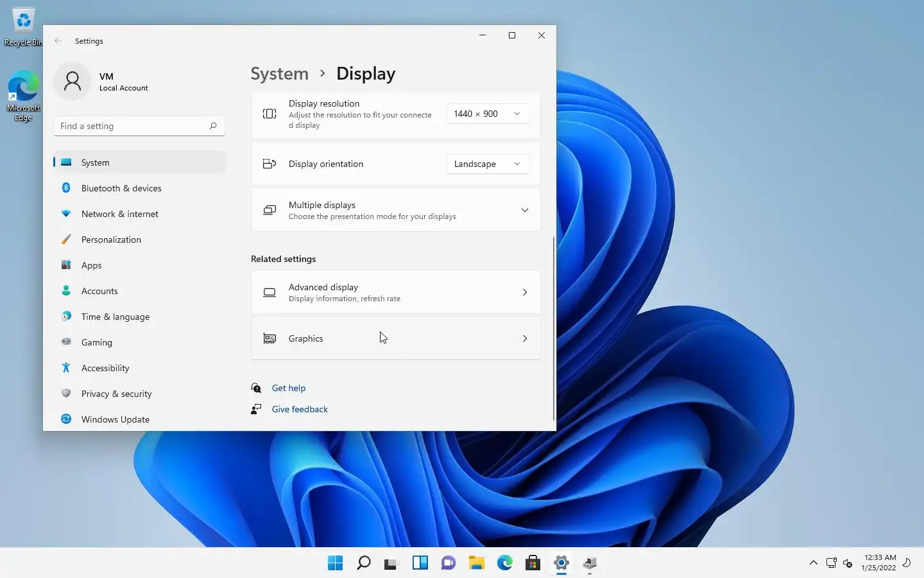
Task: Click the Settings content vertical scrollbar
Action: pyautogui.click(x=553, y=328)
